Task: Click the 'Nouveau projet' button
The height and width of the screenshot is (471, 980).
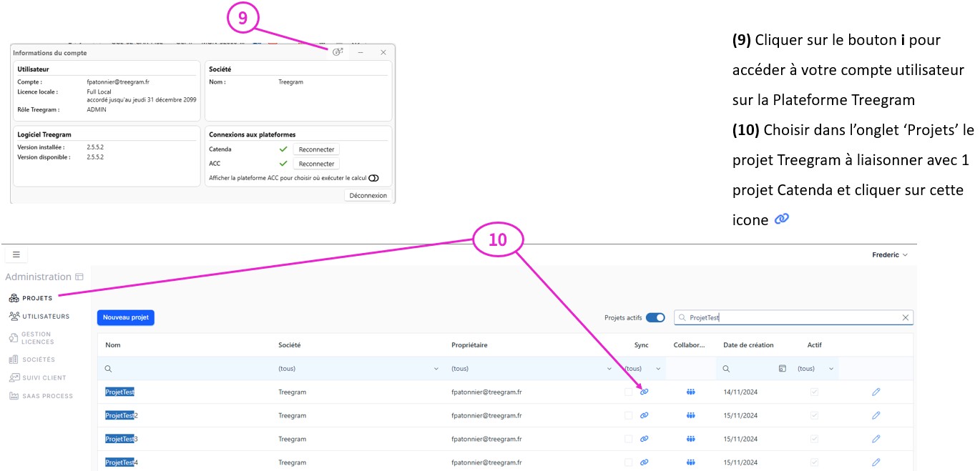Action: pos(126,317)
